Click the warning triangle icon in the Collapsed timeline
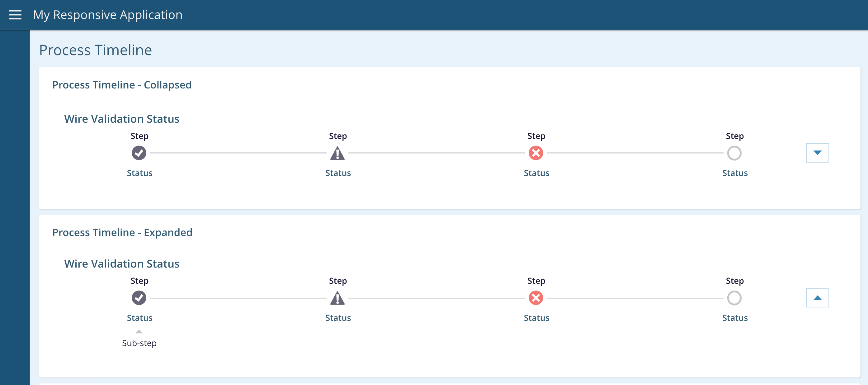This screenshot has height=385, width=868. pyautogui.click(x=337, y=153)
